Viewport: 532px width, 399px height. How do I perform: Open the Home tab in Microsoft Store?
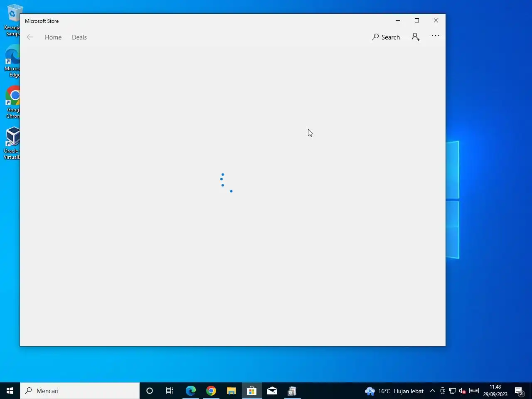click(53, 37)
